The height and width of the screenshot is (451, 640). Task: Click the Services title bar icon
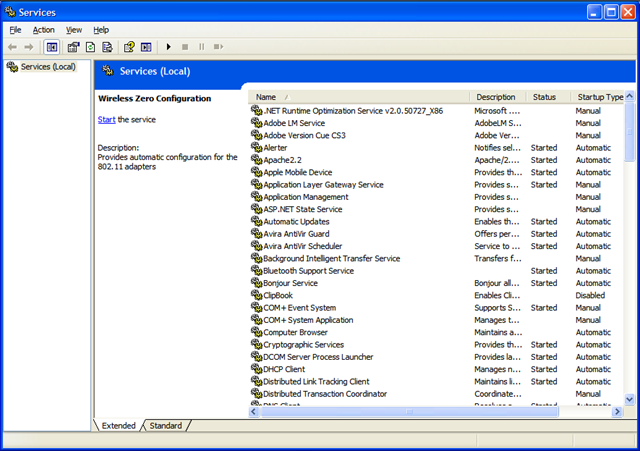pos(10,12)
